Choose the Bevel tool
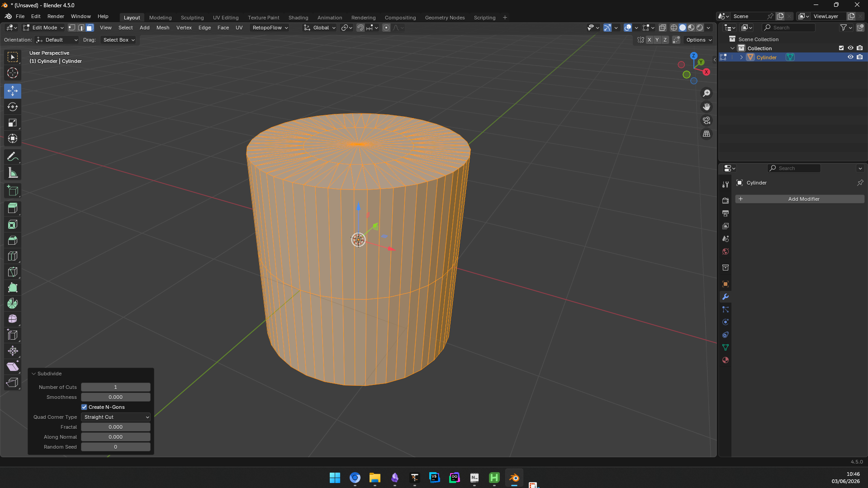868x488 pixels. tap(13, 240)
